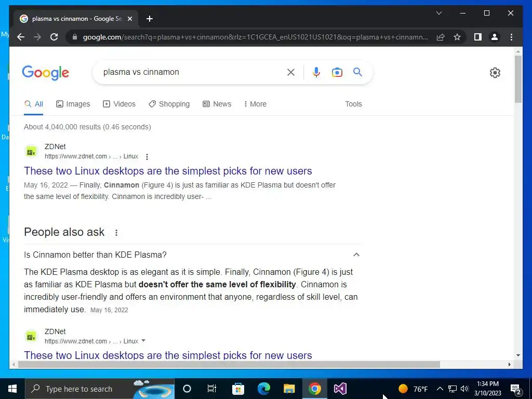
Task: Open the 76°F weather widget
Action: pyautogui.click(x=413, y=389)
